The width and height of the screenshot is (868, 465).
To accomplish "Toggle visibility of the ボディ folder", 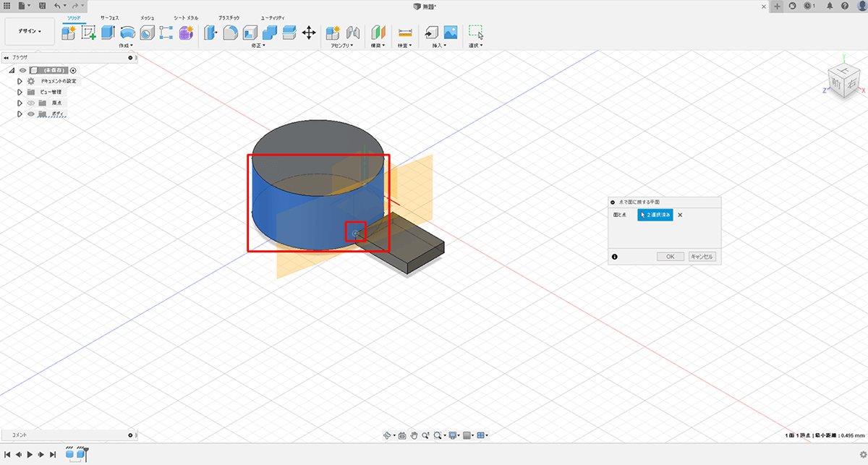I will (x=31, y=114).
